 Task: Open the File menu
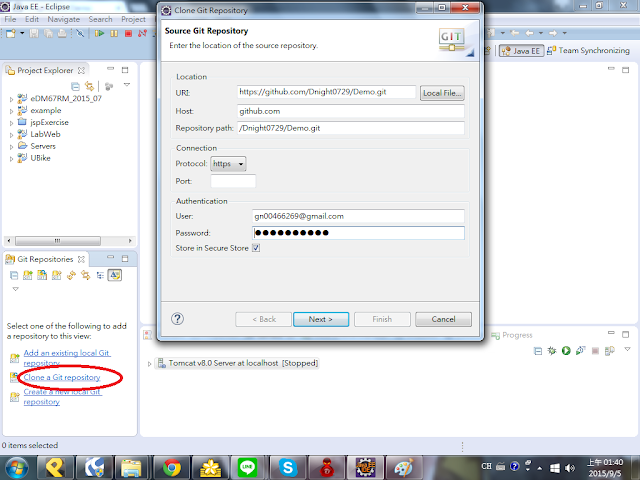tap(10, 19)
